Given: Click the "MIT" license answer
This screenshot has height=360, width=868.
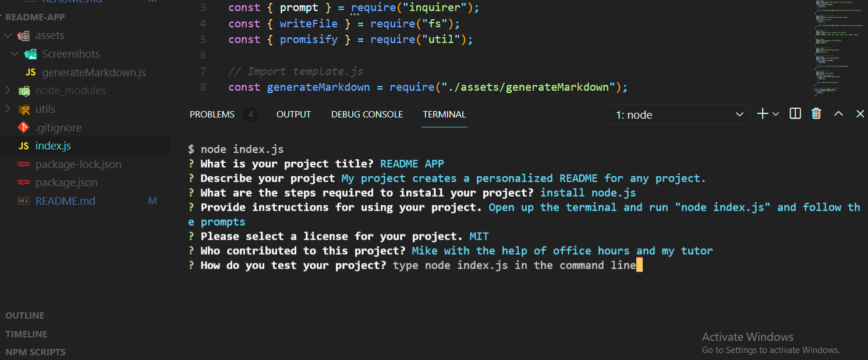Looking at the screenshot, I should tap(479, 236).
